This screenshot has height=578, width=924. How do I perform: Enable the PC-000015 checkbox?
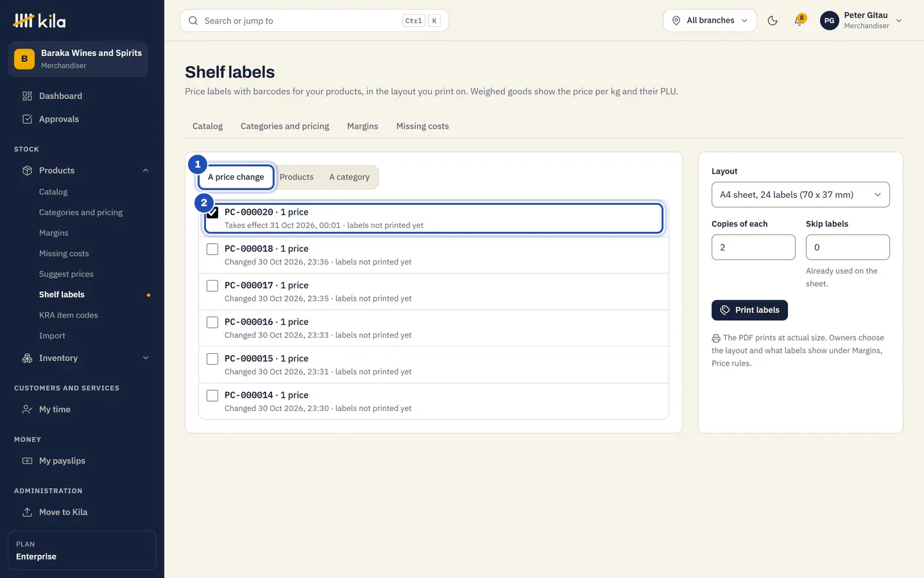pyautogui.click(x=212, y=359)
